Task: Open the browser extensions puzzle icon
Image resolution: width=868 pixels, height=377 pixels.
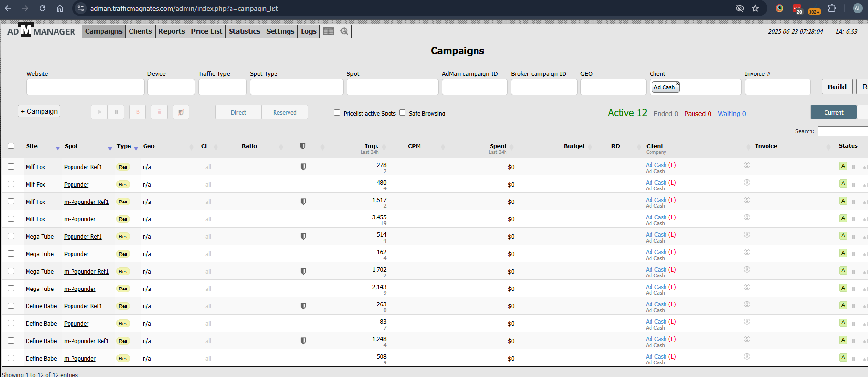Action: tap(832, 8)
